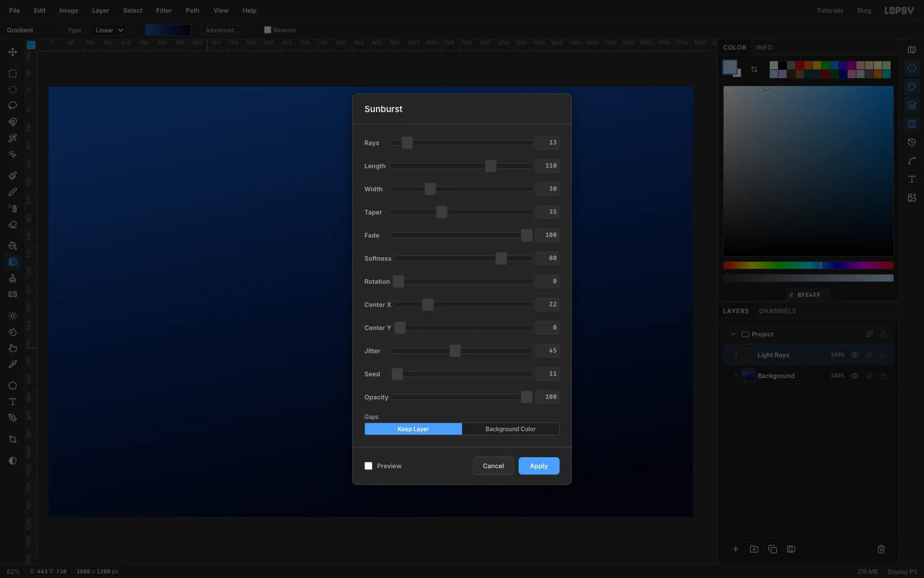Select the Lasso tool
Screen dimensions: 924x578
pyautogui.click(x=13, y=106)
